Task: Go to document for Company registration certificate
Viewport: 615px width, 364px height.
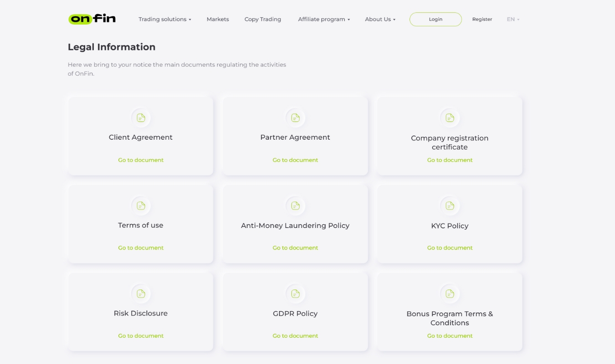Action: (450, 160)
